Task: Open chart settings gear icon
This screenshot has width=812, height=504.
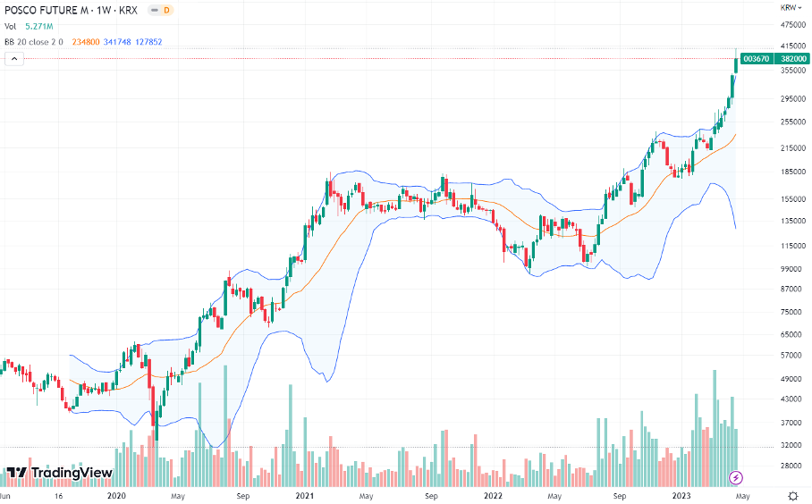Action: tap(792, 495)
